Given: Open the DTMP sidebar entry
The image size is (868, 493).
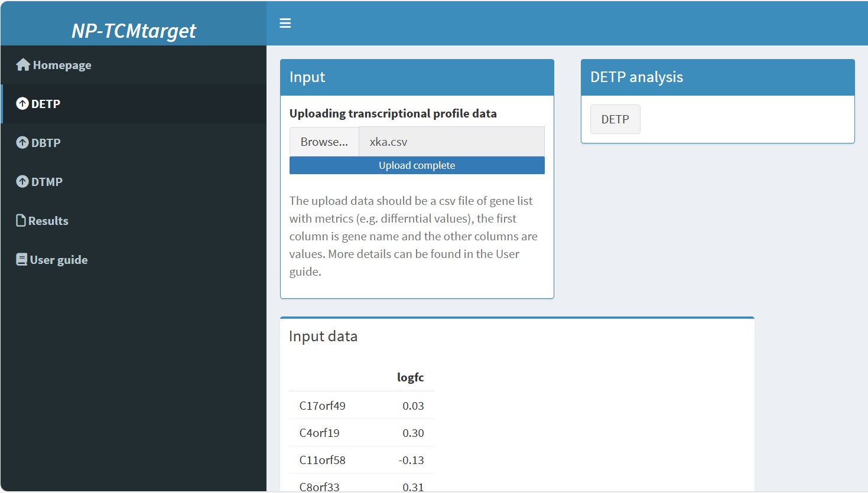Looking at the screenshot, I should coord(134,182).
